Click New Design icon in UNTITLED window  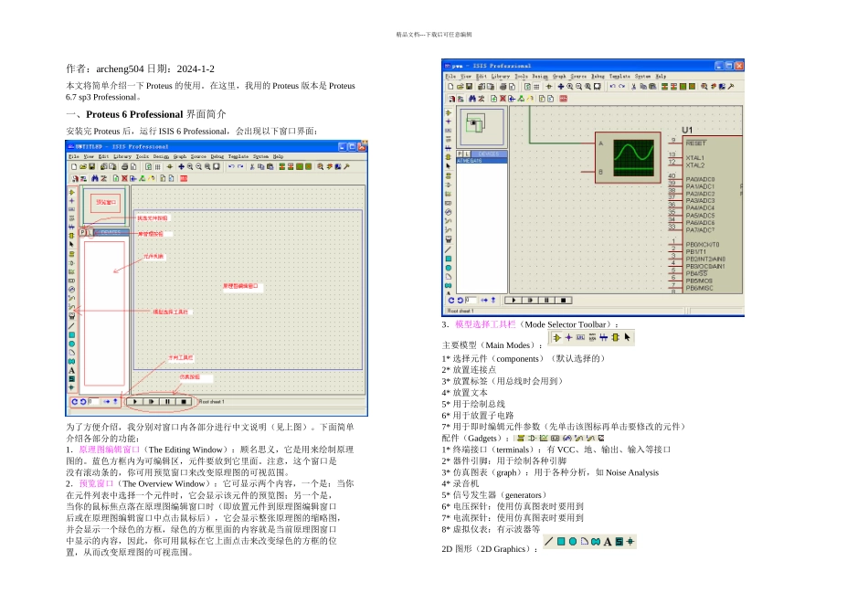tap(74, 166)
